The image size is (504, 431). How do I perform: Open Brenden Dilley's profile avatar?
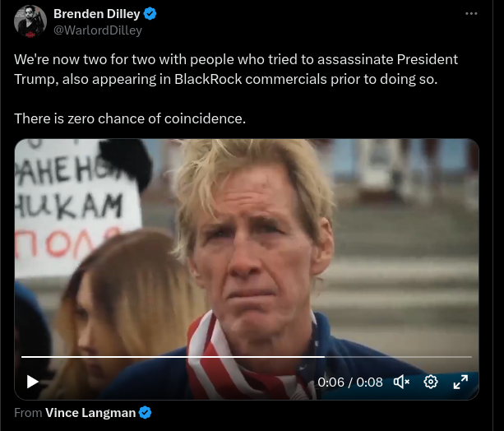pos(30,21)
